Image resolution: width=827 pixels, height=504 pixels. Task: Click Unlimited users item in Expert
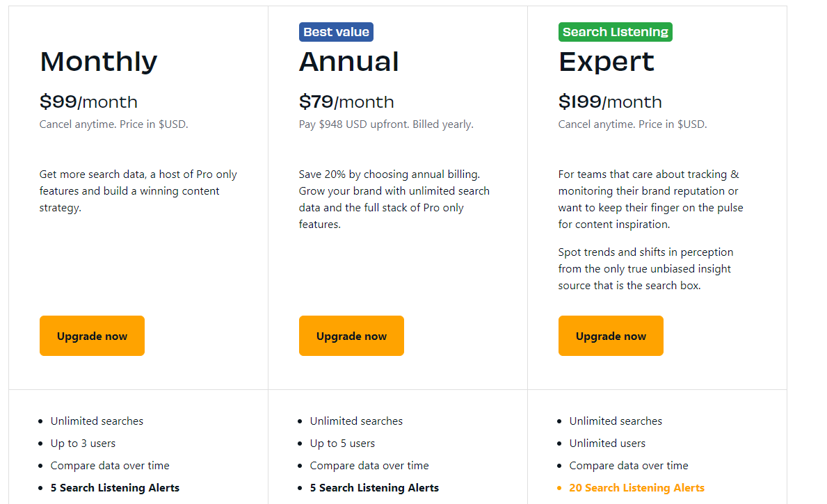(x=607, y=444)
